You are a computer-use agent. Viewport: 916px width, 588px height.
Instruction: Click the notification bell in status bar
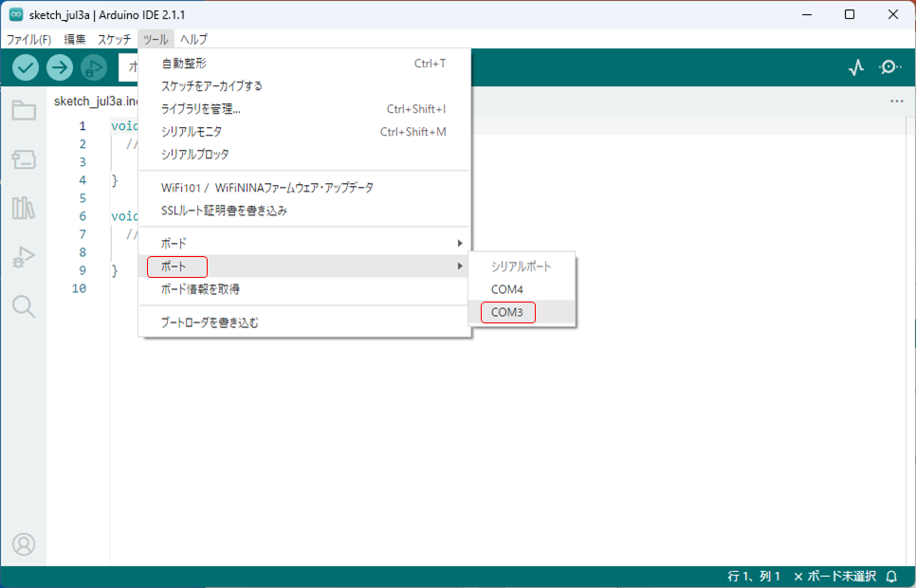(891, 577)
